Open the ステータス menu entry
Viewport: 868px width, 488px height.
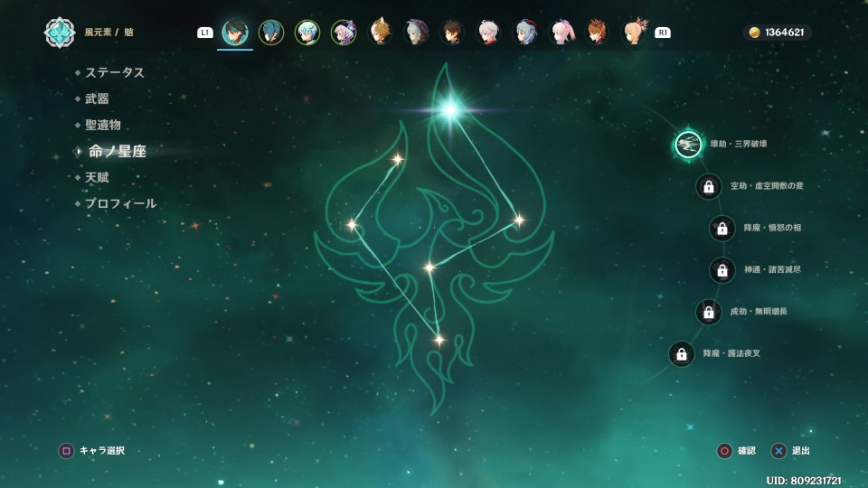pos(115,72)
